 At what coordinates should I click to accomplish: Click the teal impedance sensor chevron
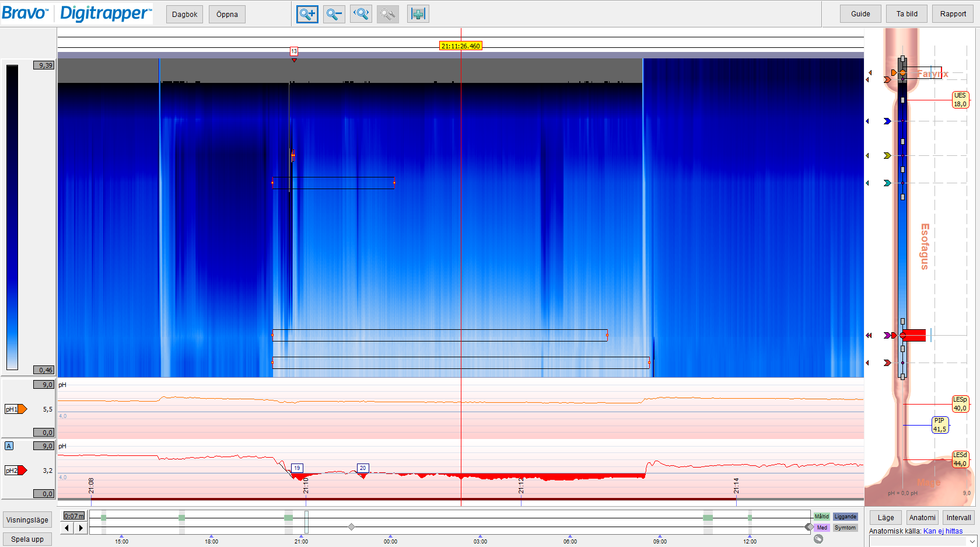click(x=888, y=183)
